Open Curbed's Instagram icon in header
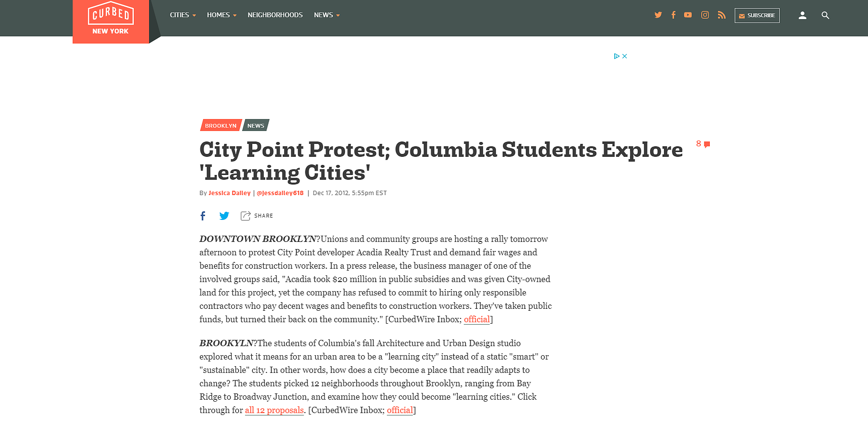 coord(705,15)
